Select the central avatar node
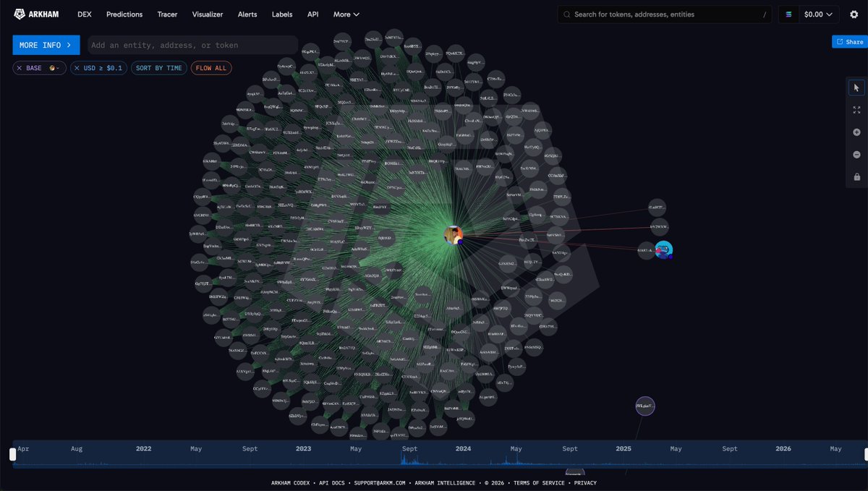868x491 pixels. (454, 235)
